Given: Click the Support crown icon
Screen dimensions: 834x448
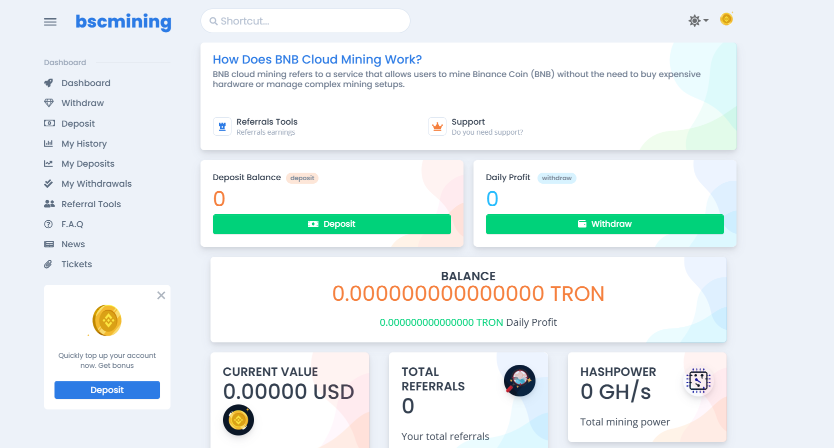Looking at the screenshot, I should tap(437, 127).
